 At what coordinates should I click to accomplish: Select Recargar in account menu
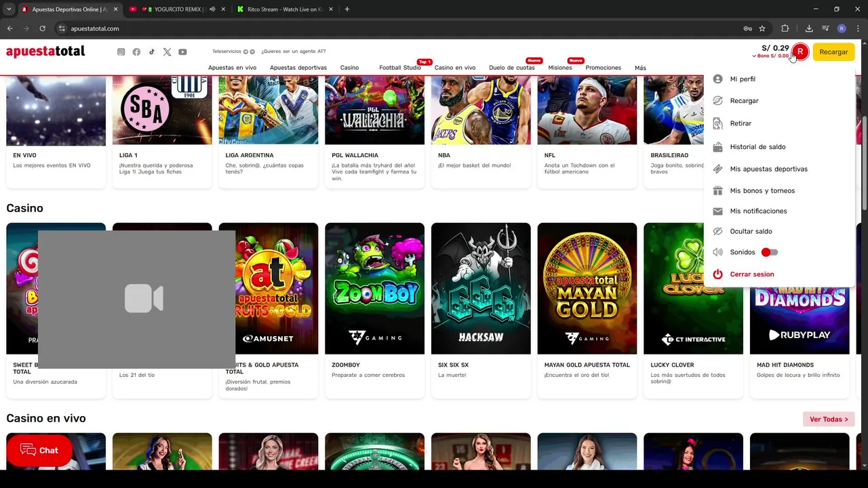pyautogui.click(x=745, y=100)
